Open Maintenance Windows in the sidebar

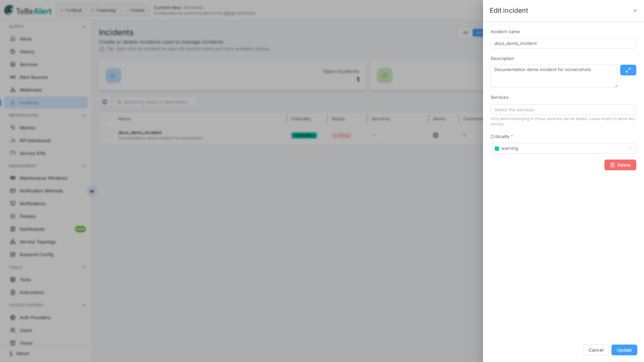(46, 178)
